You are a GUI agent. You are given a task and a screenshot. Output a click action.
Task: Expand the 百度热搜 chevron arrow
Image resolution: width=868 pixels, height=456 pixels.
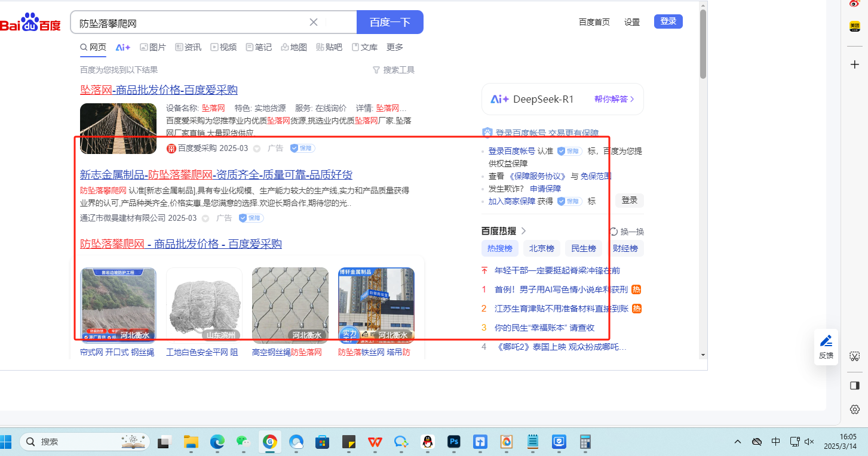[x=524, y=231]
